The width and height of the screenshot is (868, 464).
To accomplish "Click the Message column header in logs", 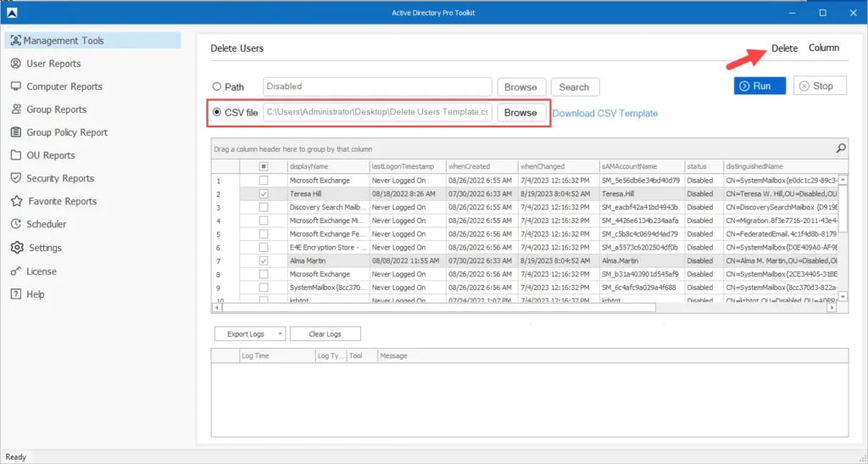I will tap(612, 355).
